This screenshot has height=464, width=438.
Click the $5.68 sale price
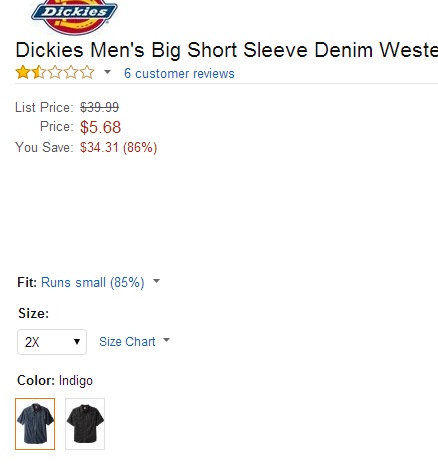click(x=100, y=127)
